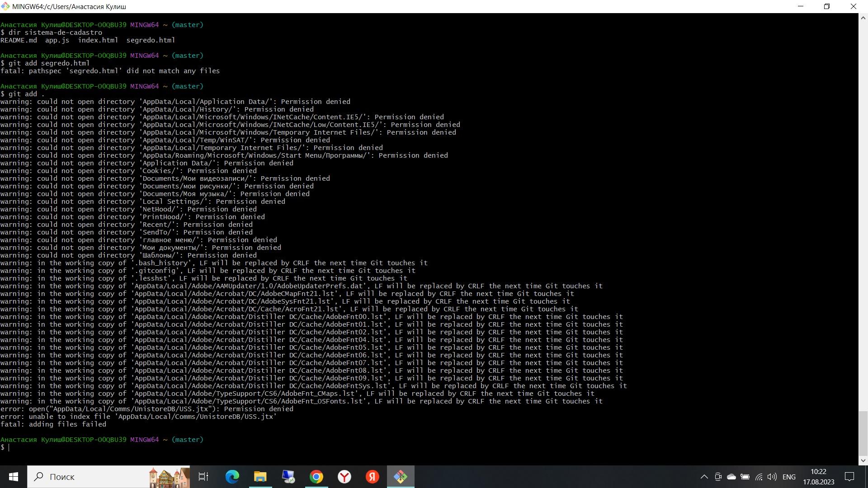868x488 pixels.
Task: Click the warning line for 'AcroFnt21.lst'
Action: pos(289,309)
